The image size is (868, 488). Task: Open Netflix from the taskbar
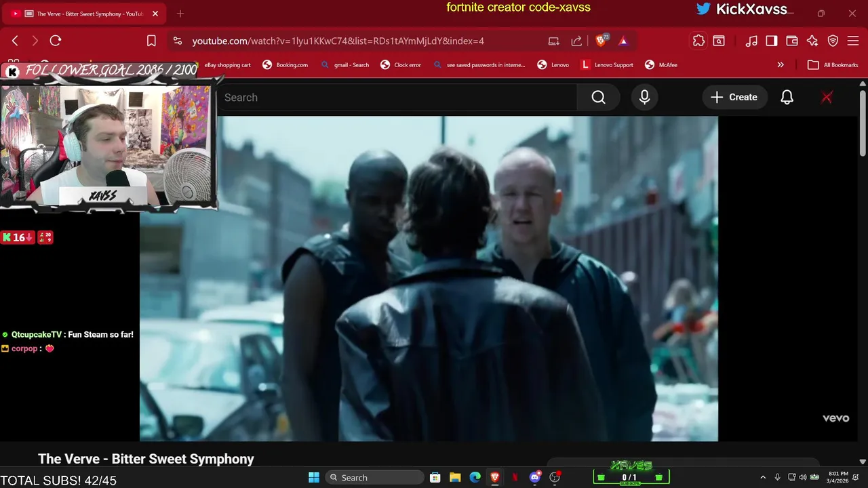[515, 477]
